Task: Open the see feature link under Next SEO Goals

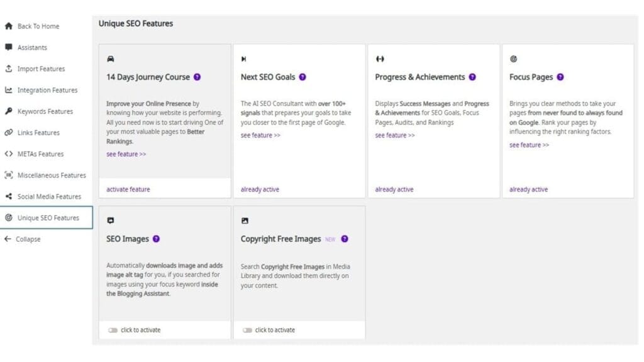Action: [260, 135]
